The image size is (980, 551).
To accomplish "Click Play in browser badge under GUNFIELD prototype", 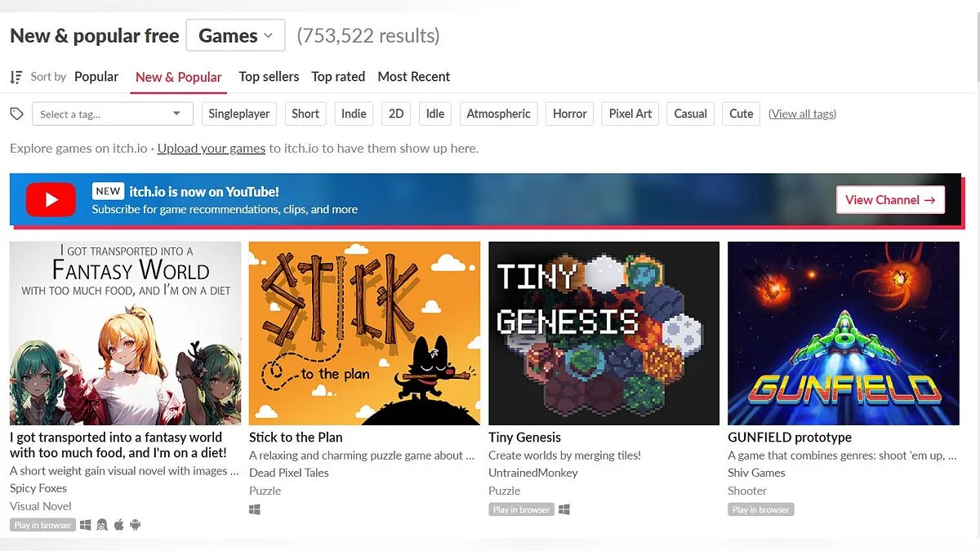I will [x=760, y=509].
